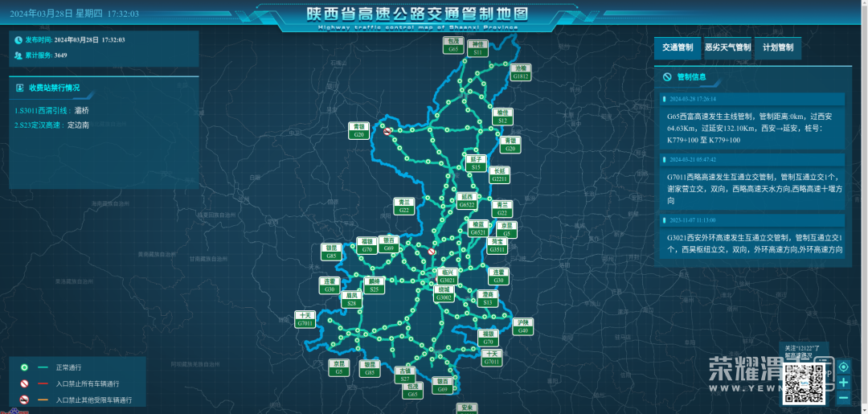Click the scrollbar down arrow at bottom right
868x414 pixels.
[863, 409]
